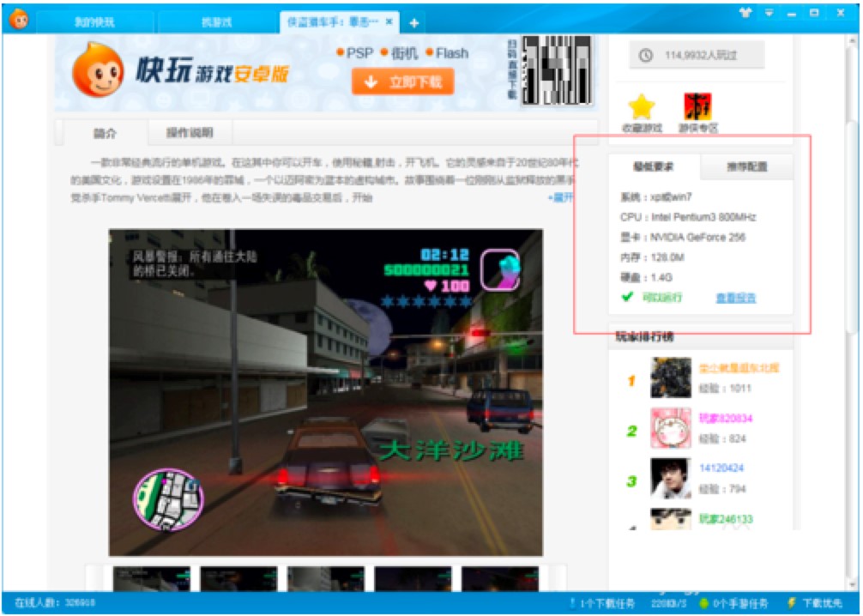Click the star icon to 收藏游戏
This screenshot has height=616, width=863.
pos(642,106)
